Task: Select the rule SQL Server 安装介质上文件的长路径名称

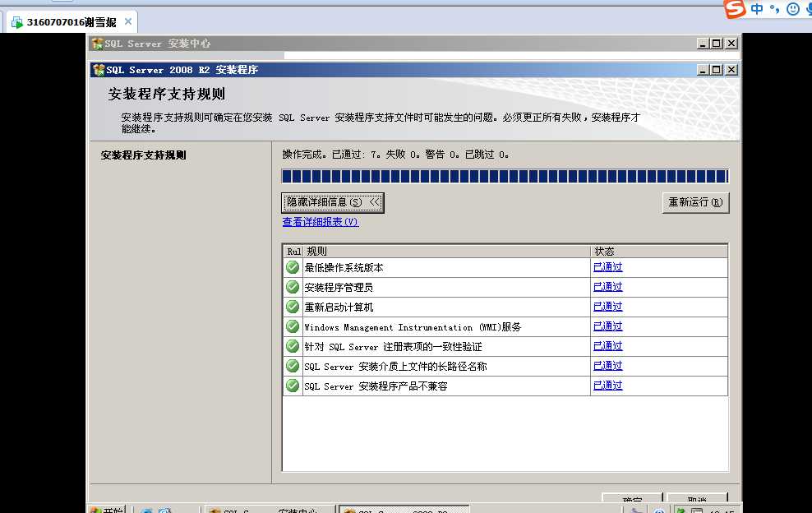Action: 395,367
